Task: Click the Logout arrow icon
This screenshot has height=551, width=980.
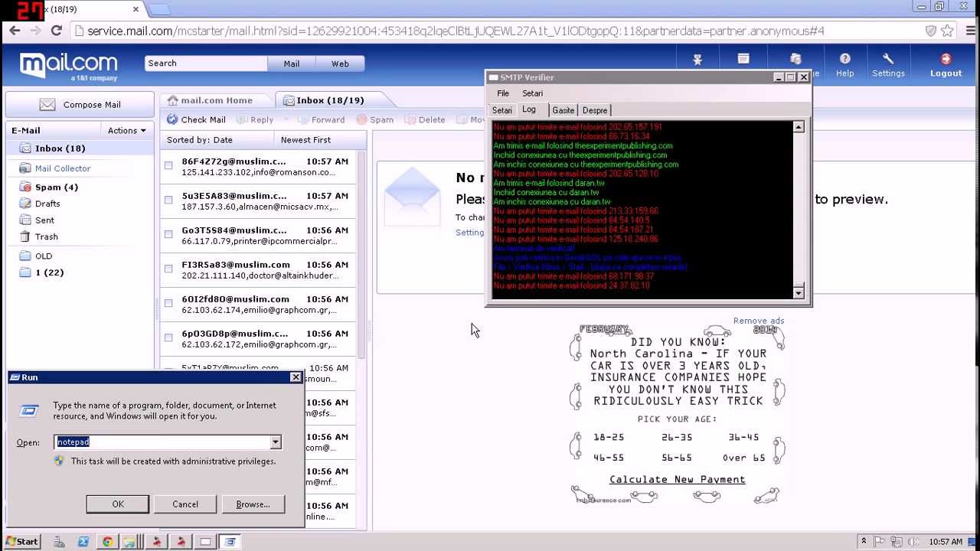Action: [946, 59]
